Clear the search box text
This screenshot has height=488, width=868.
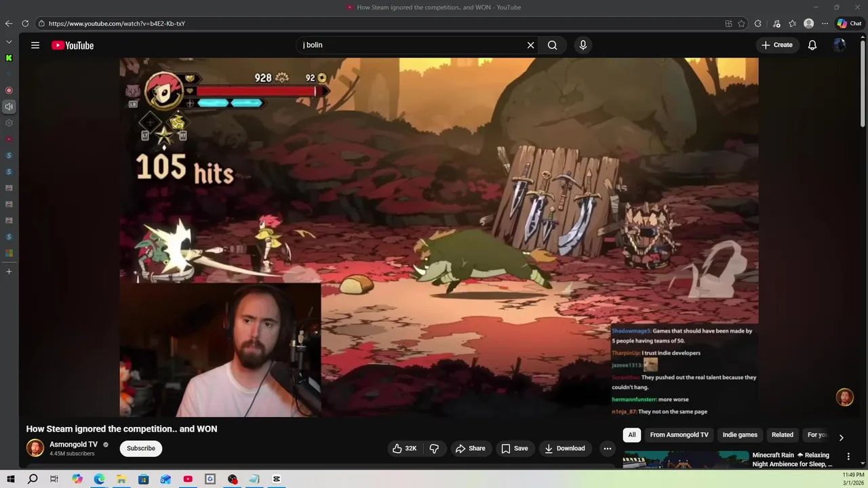530,45
